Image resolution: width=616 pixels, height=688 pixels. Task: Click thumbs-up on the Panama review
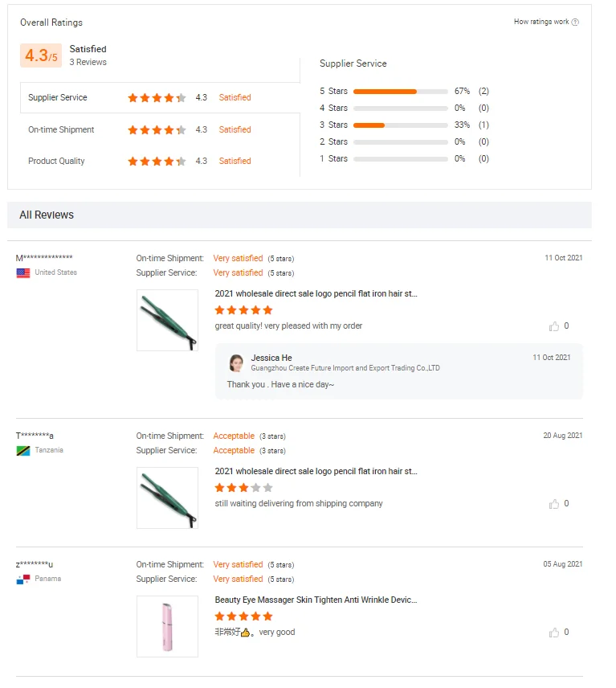pos(554,633)
